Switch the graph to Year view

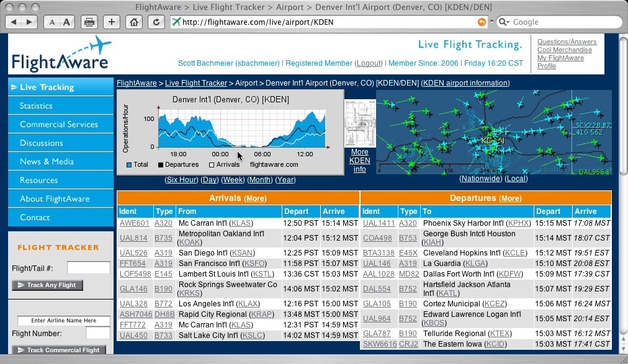(285, 180)
